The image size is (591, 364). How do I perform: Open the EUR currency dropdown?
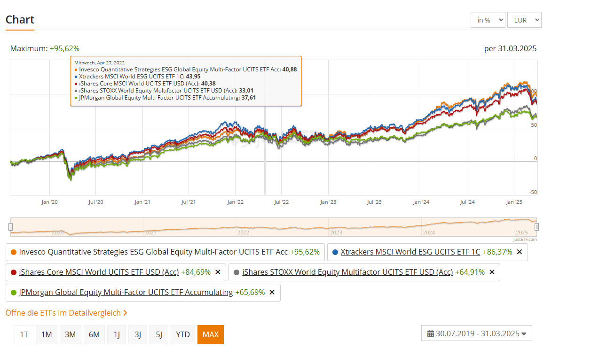[x=525, y=20]
